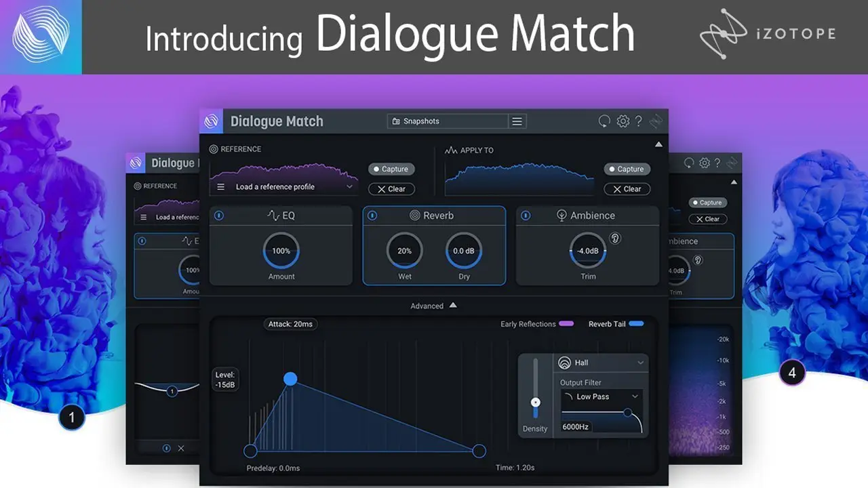Toggle the power icon below left window's EQ graph
Screen dimensions: 868x488
(x=167, y=448)
